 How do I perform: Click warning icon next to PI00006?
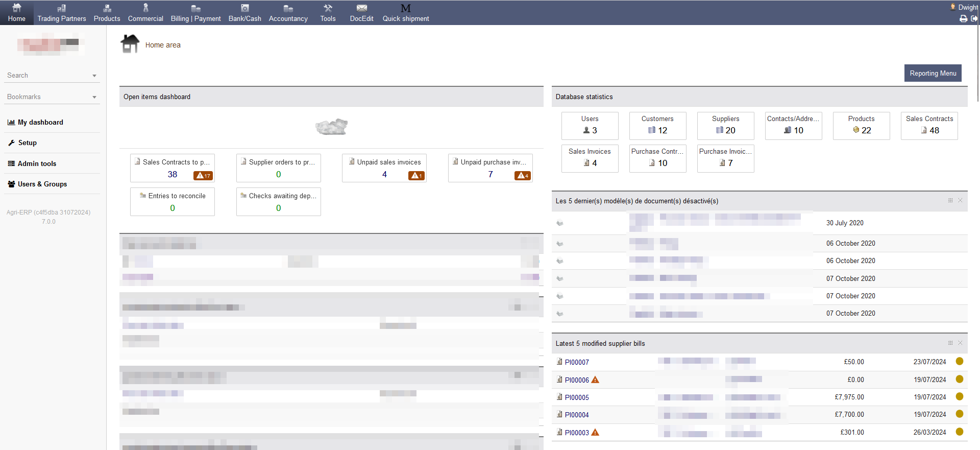coord(595,380)
